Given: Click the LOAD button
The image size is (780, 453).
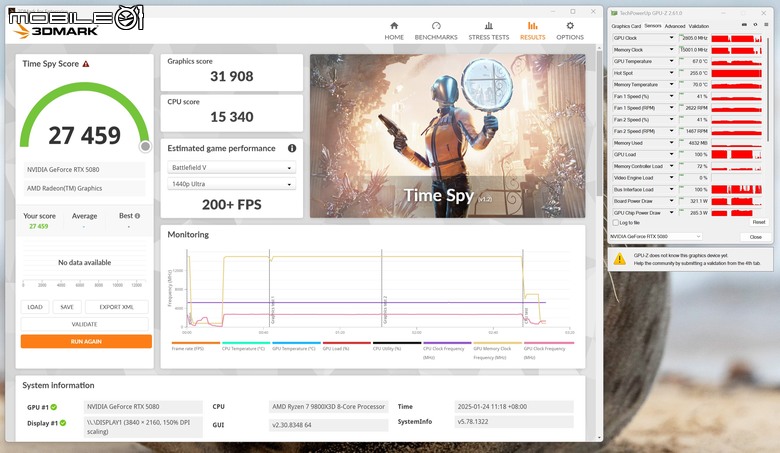Looking at the screenshot, I should pos(35,307).
